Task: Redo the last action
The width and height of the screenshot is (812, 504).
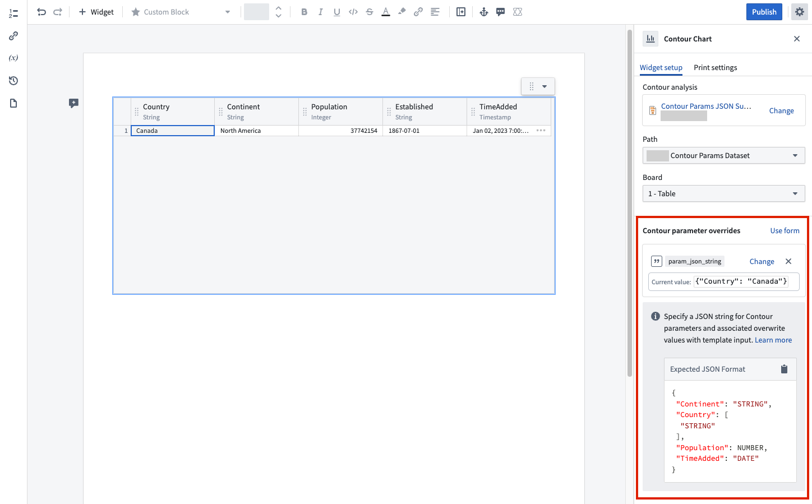Action: click(x=58, y=12)
